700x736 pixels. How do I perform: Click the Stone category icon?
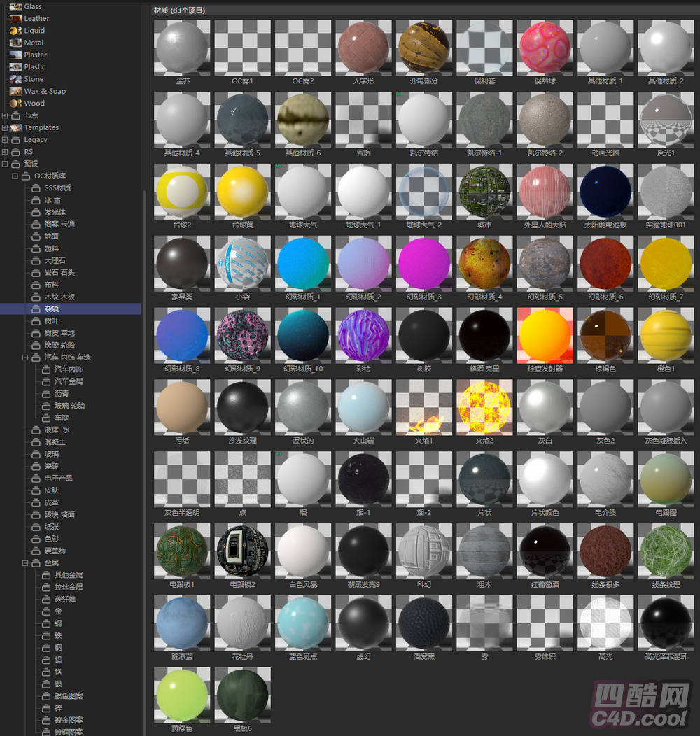point(15,79)
